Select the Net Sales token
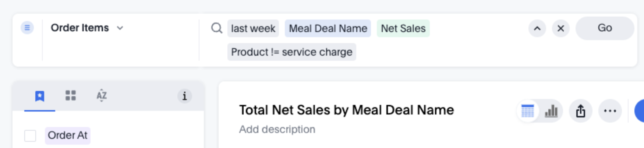 pos(403,28)
